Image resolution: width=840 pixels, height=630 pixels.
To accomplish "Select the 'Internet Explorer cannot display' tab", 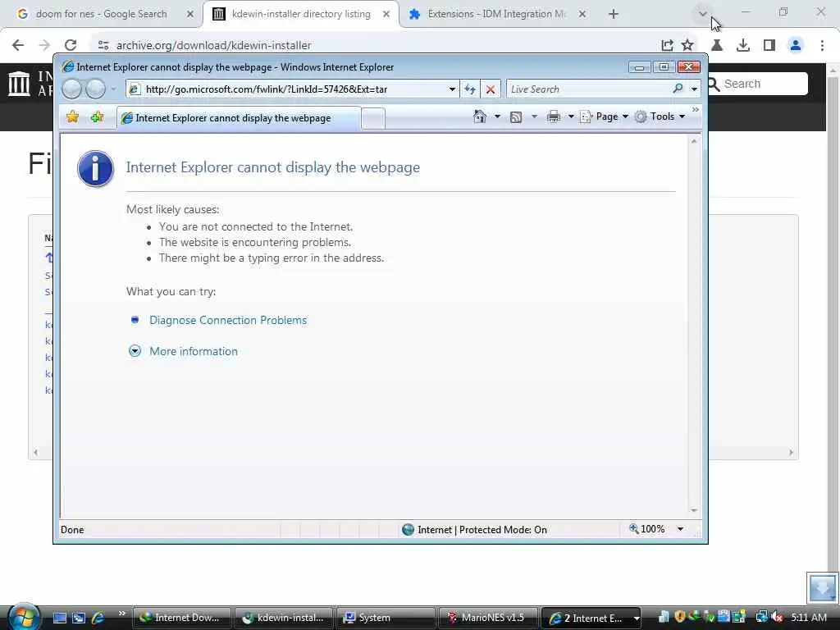I will coord(238,118).
